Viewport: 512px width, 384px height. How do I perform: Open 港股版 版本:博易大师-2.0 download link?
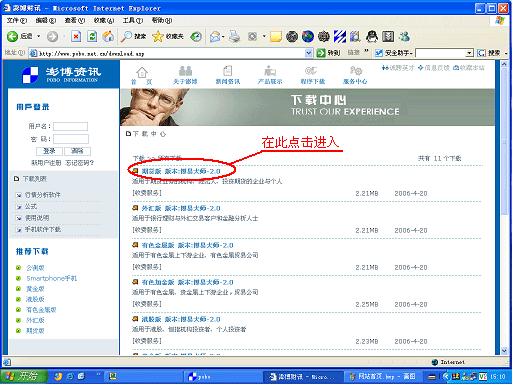tap(181, 319)
